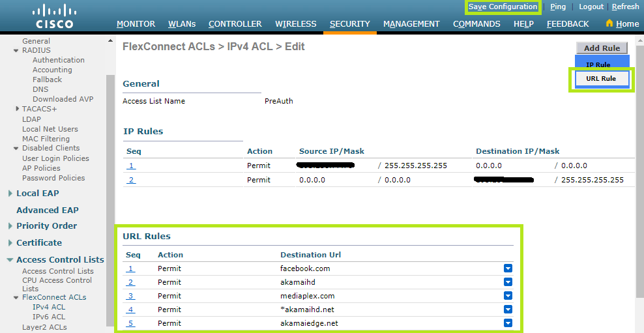Screen dimensions: 644x333
Task: Open dropdown arrow for akamaiedge.net rule
Action: click(x=508, y=323)
